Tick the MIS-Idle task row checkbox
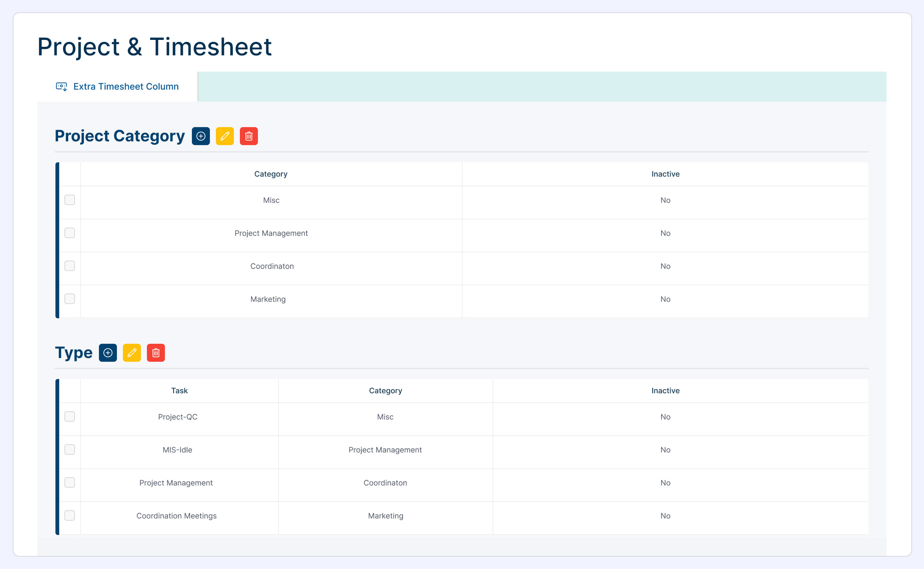 point(70,449)
